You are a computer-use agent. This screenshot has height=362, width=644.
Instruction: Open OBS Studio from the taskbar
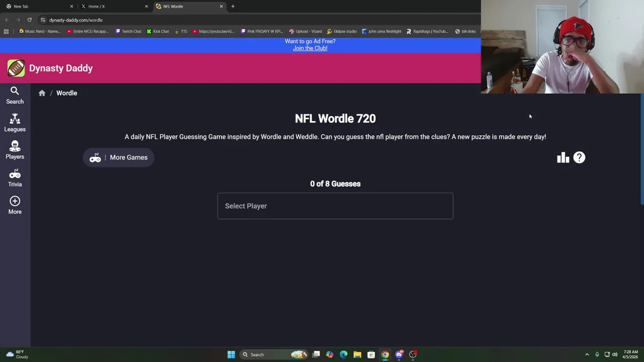(413, 354)
